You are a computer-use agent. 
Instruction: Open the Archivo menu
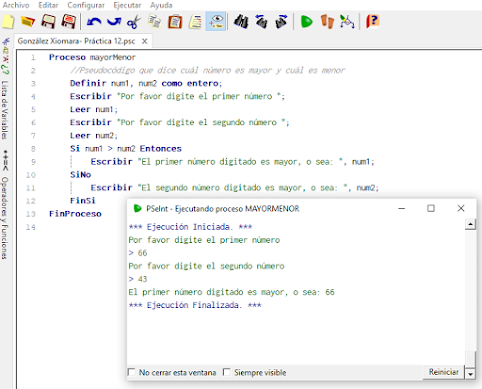16,5
